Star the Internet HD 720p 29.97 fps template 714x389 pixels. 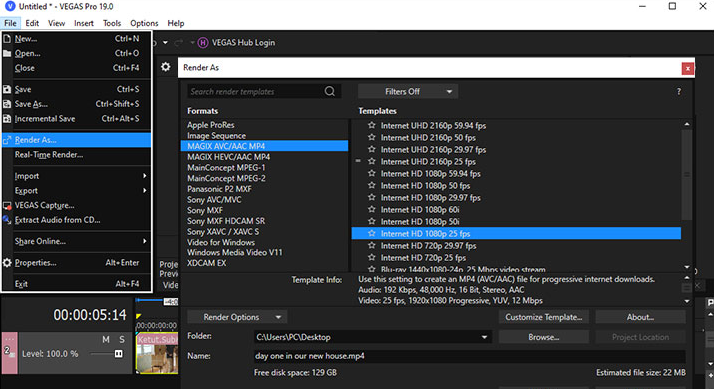click(372, 246)
